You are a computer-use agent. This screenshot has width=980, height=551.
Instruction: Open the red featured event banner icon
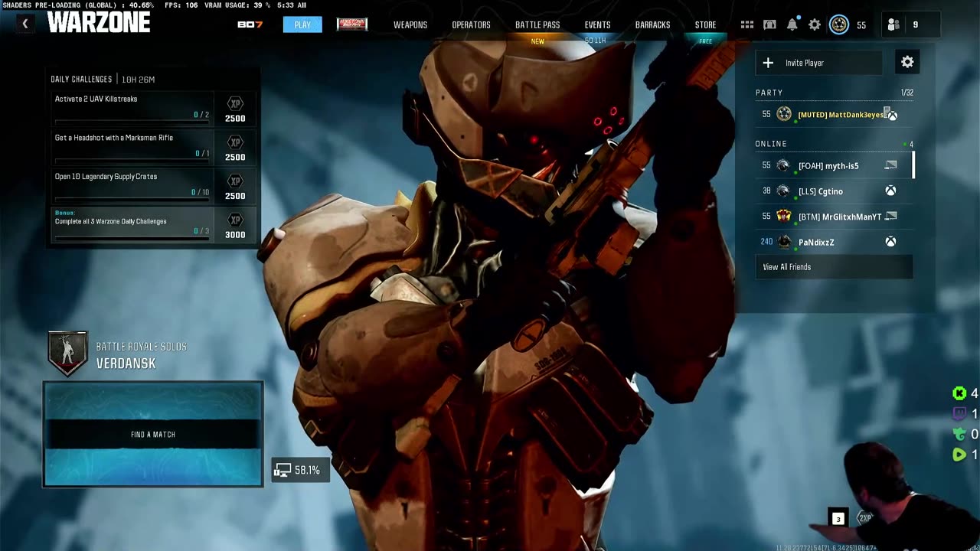[x=352, y=24]
